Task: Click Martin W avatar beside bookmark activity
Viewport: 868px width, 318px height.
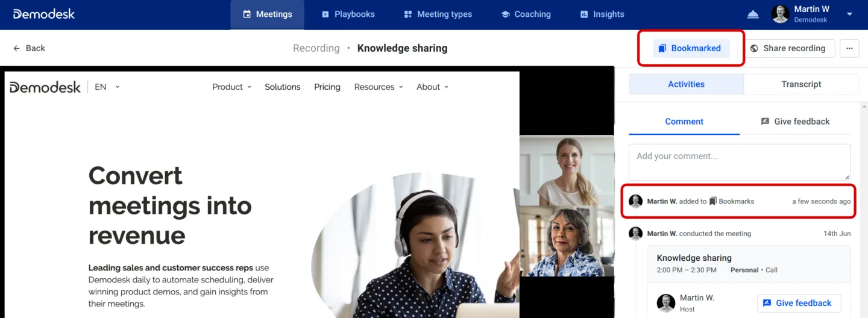Action: click(635, 201)
